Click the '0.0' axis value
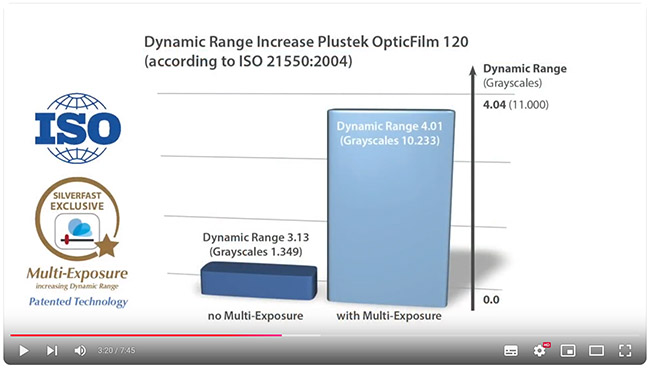 click(x=491, y=300)
